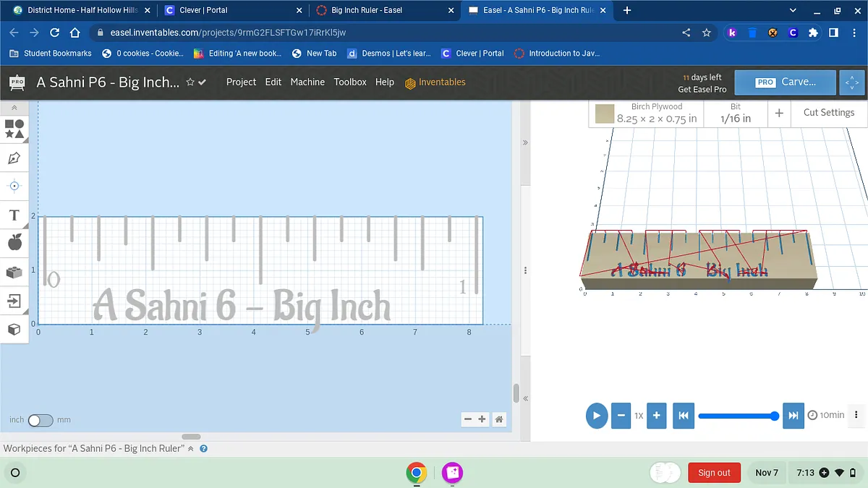Select the Shapes tool in left sidebar
Screen dimensions: 868x488
(14, 129)
